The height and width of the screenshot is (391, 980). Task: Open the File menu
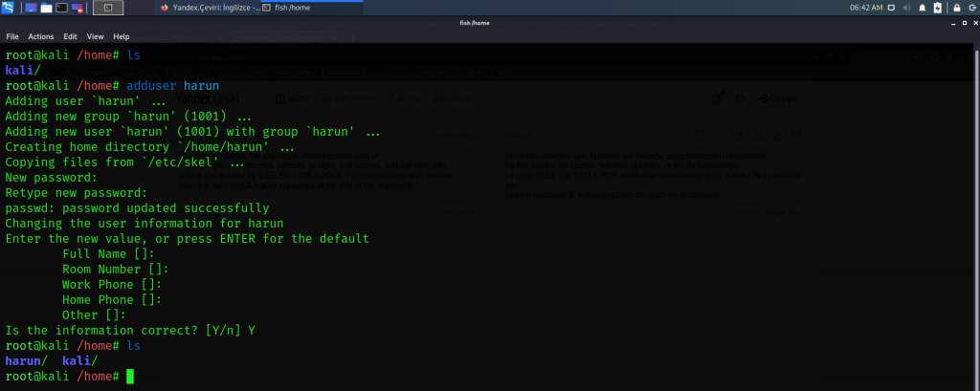(12, 36)
